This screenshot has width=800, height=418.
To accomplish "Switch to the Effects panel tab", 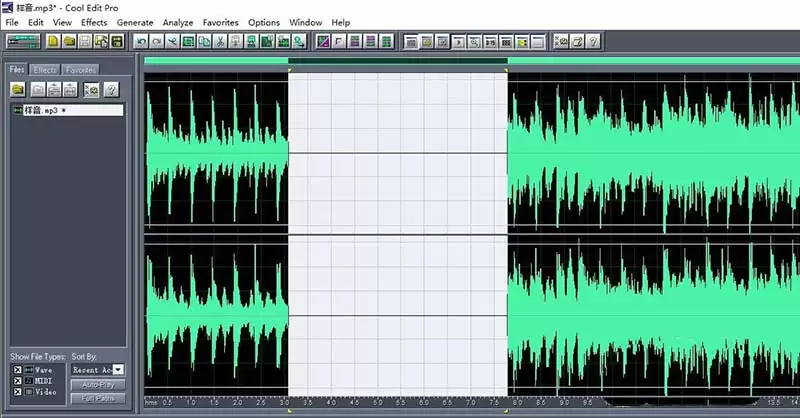I will pos(45,70).
